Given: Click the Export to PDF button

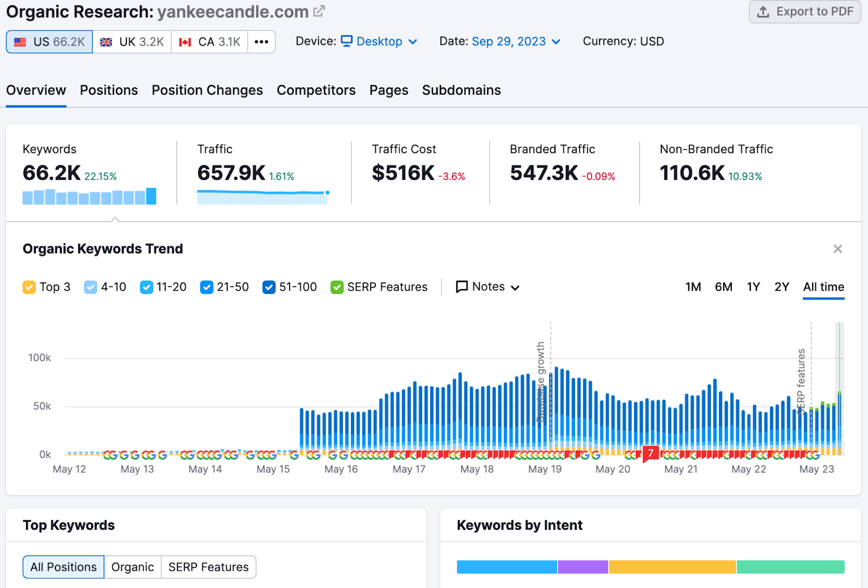Looking at the screenshot, I should [x=805, y=12].
